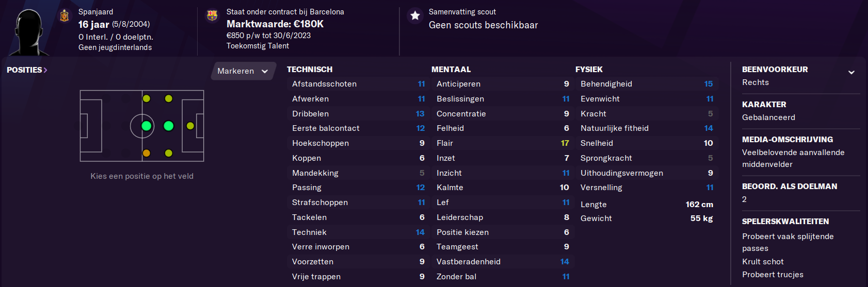Click the Dribbelen attribute row
The image size is (868, 287).
pyautogui.click(x=358, y=114)
